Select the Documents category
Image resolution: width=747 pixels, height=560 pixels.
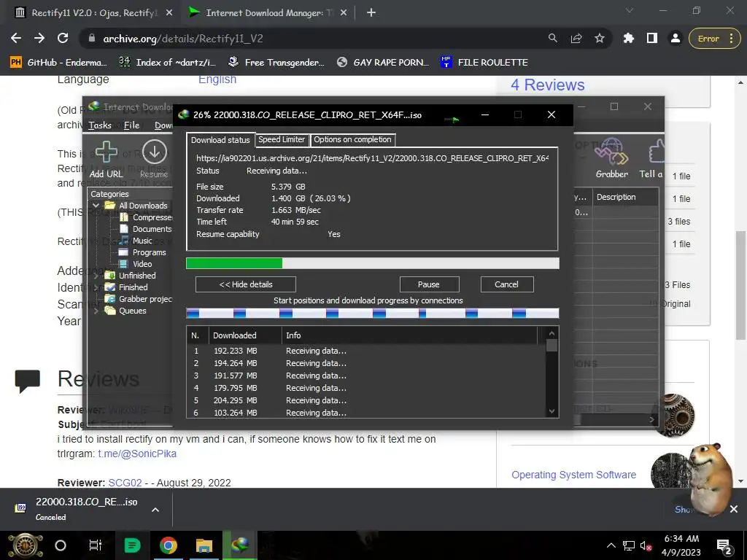pyautogui.click(x=146, y=229)
